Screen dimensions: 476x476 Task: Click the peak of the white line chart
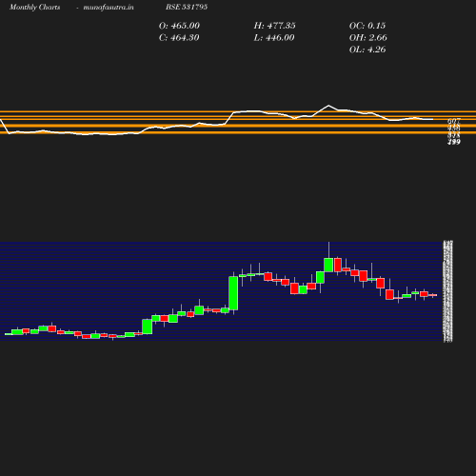point(328,106)
